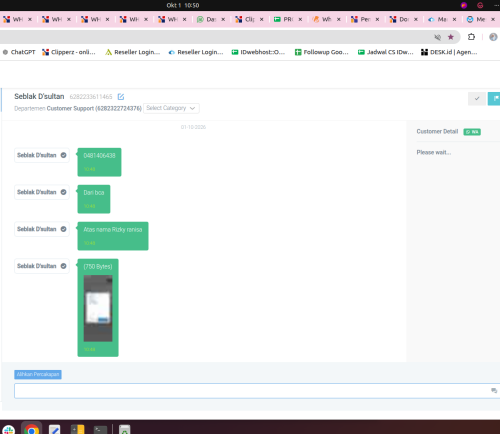
Task: Click the 'Atas nama Rizky ranisa' message
Action: coord(113,236)
